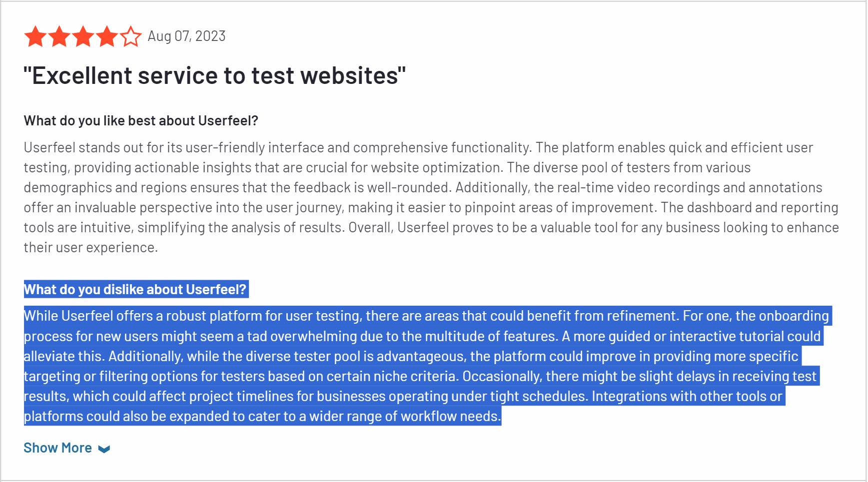Click the fourth filled rating star
Viewport: 868px width, 482px height.
(x=107, y=37)
